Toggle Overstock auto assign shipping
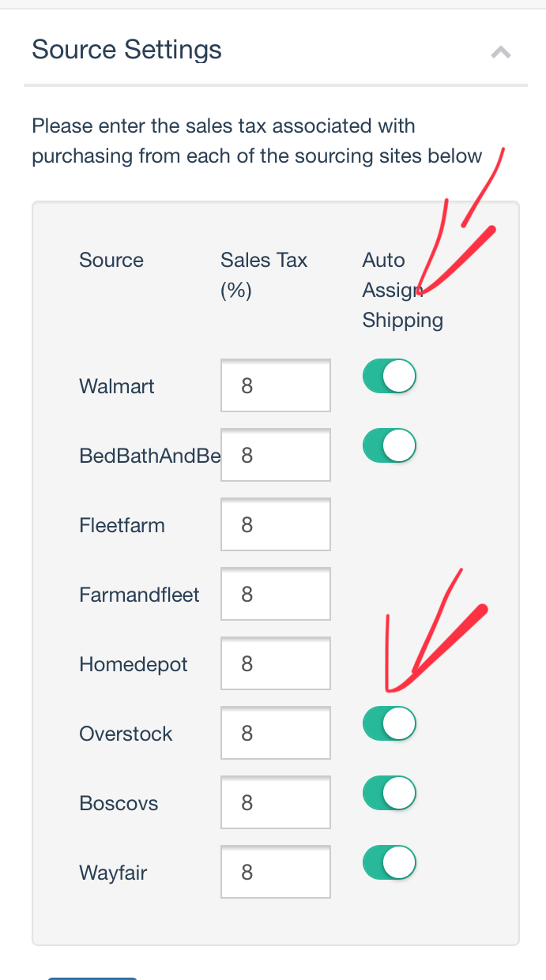This screenshot has width=546, height=980. [390, 724]
